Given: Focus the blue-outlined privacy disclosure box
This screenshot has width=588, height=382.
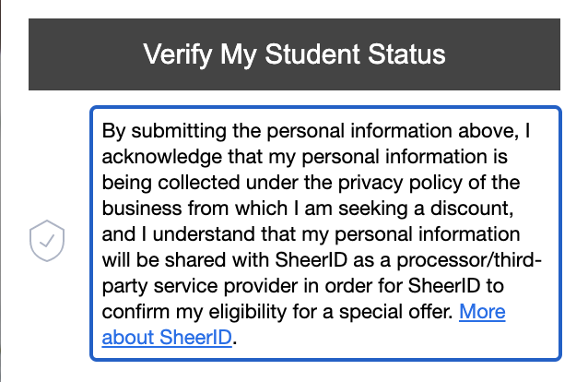Looking at the screenshot, I should (x=325, y=233).
